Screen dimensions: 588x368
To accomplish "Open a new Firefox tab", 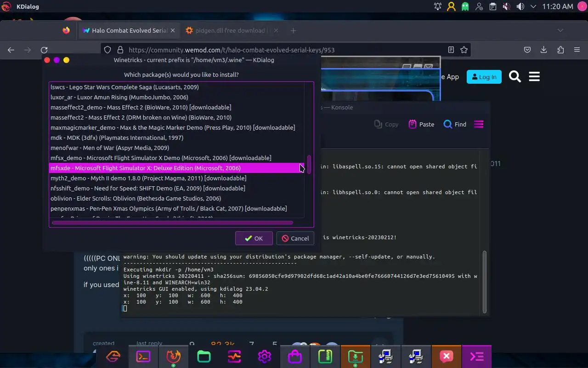I will 293,30.
